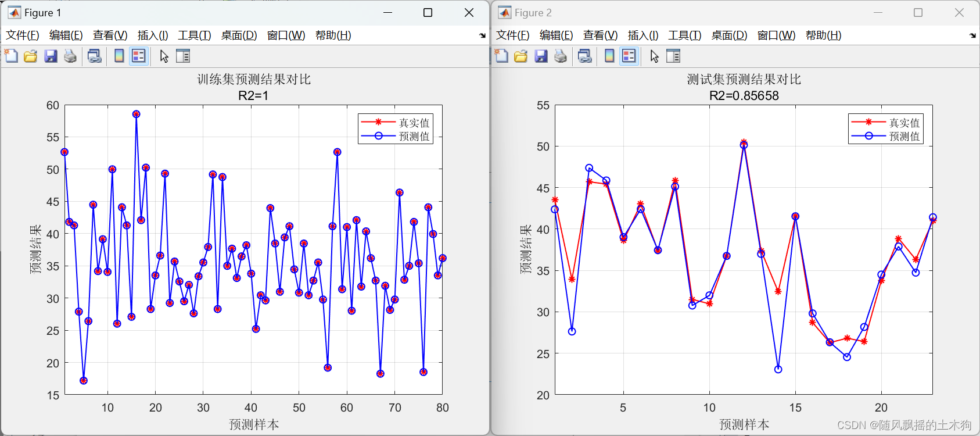Print figure icon in Figure 1 toolbar
Viewport: 980px width, 436px height.
pos(70,56)
